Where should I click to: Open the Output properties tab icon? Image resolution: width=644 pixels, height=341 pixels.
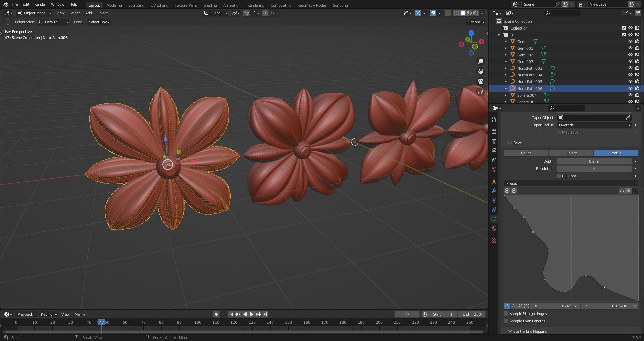494,141
